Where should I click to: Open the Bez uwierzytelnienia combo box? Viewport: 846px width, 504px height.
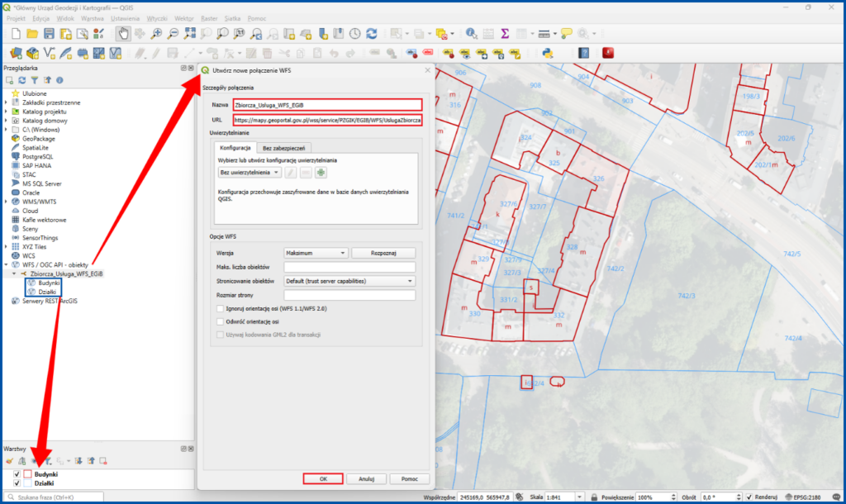[x=250, y=173]
